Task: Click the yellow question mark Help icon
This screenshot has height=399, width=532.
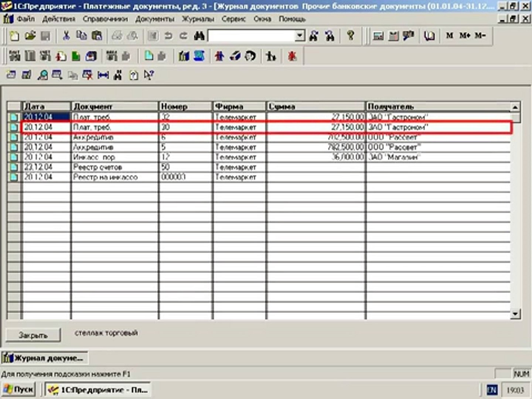Action: 351,35
